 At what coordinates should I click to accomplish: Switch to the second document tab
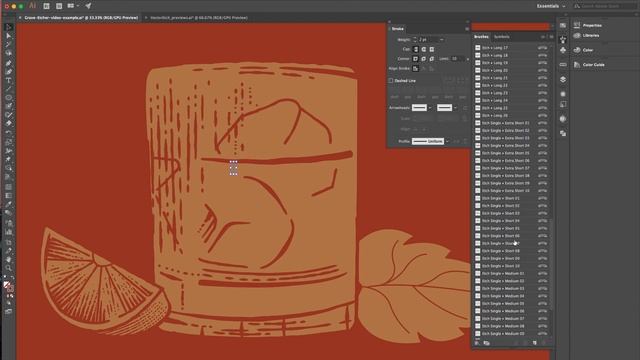pos(198,18)
